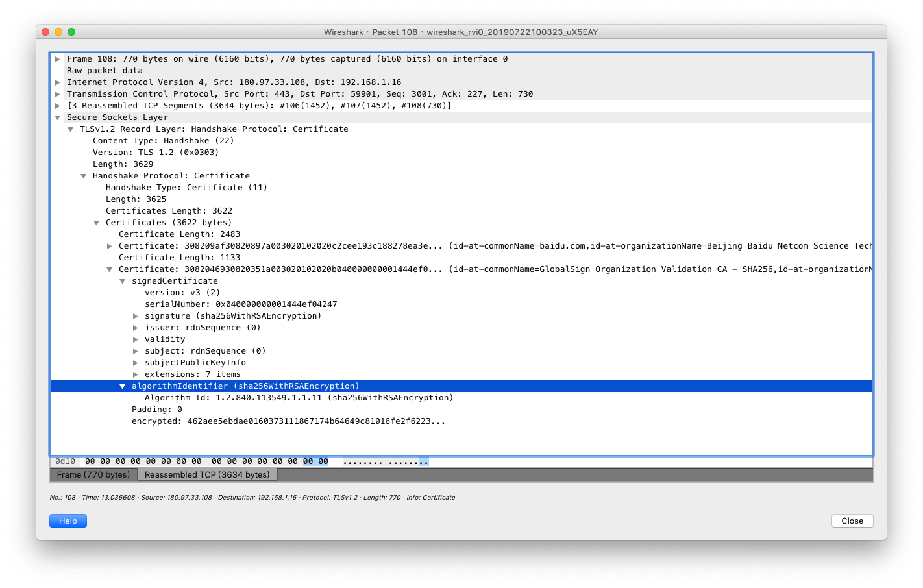Collapse the signedCertificate node
Viewport: 923px width, 588px height.
[x=123, y=281]
